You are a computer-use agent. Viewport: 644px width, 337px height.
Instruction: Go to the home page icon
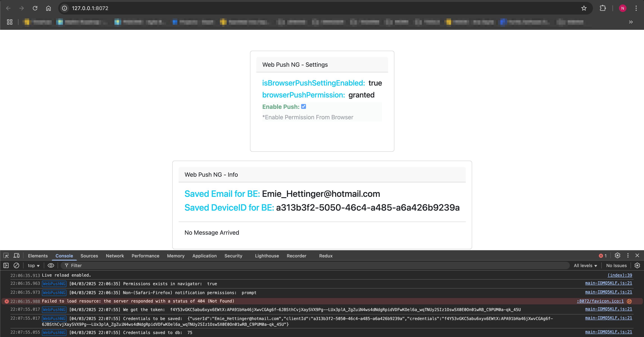[48, 8]
